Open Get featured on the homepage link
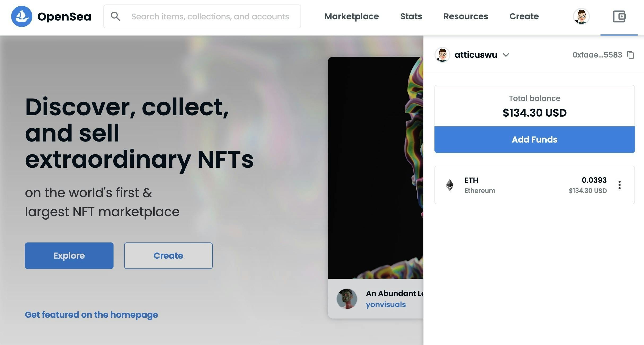Viewport: 644px width, 345px height. 91,315
